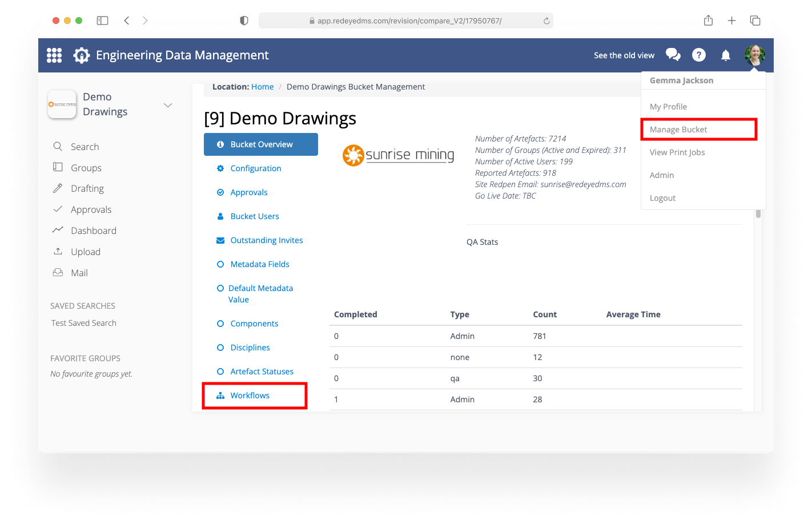Screen dimensions: 812x525
Task: Click the browser address bar
Action: point(406,21)
